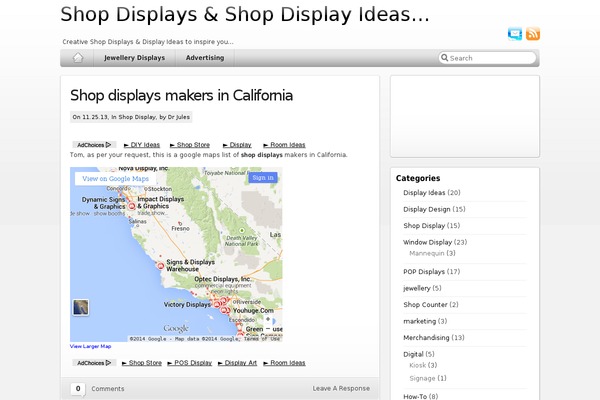Open the bottom Shop Store ad link

[142, 362]
